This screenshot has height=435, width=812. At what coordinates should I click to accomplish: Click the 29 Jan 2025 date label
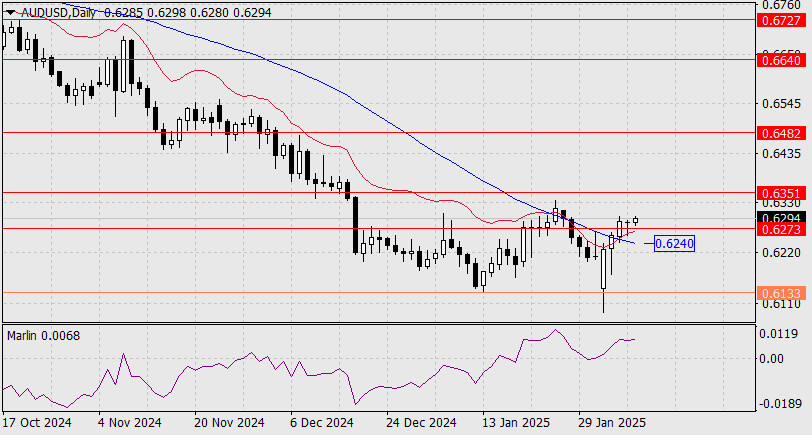[x=612, y=423]
